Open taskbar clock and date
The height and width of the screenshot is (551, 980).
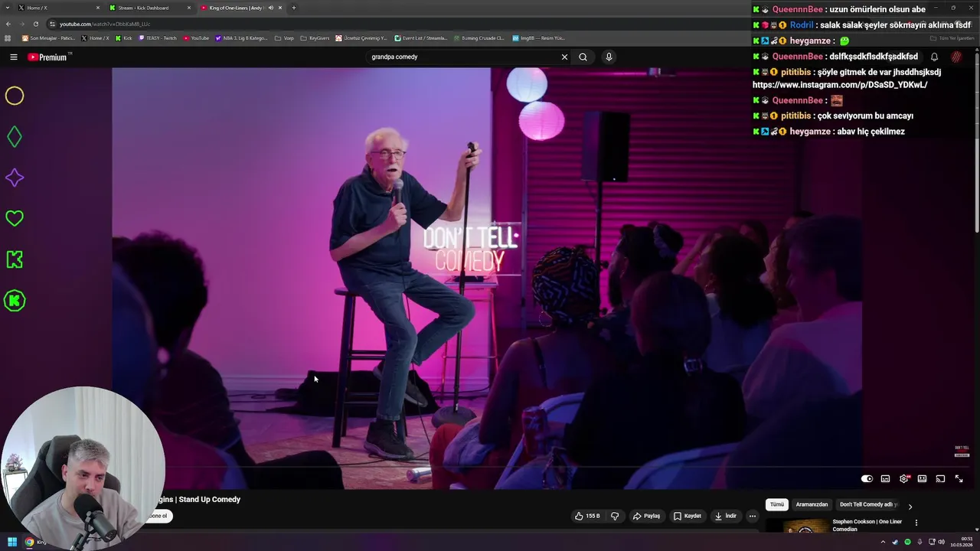pyautogui.click(x=963, y=542)
